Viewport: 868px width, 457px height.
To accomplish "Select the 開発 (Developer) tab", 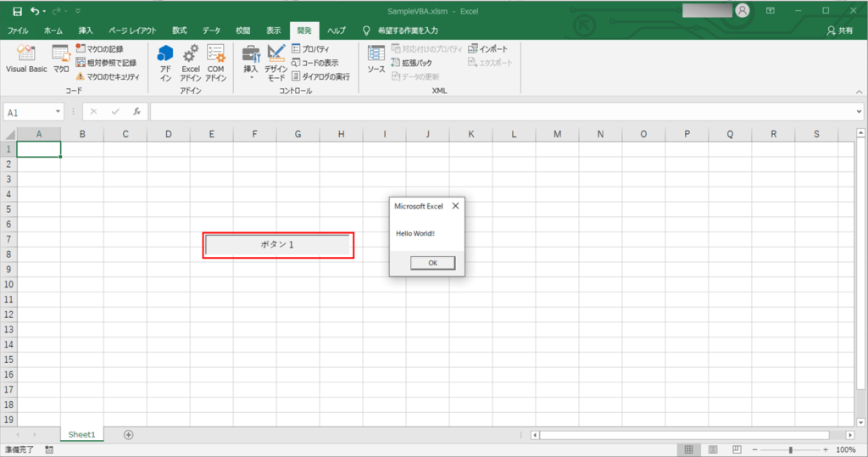I will click(x=304, y=31).
